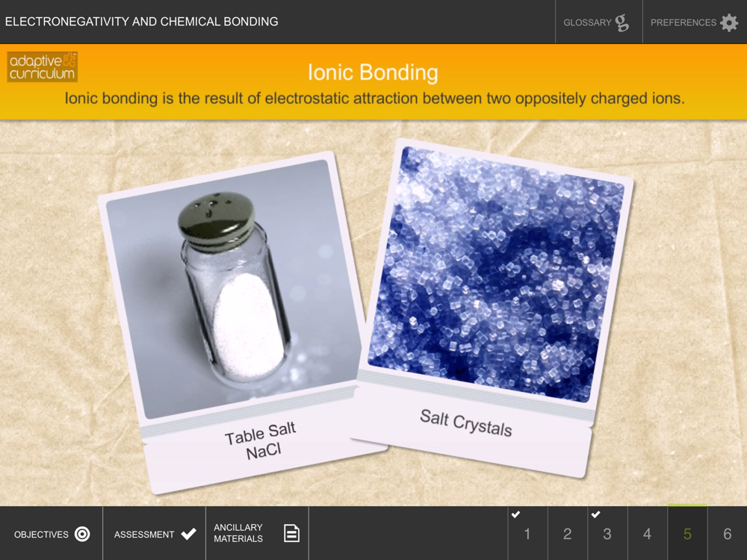Click the 'Electronegativity and Chemical Bonding' title
The height and width of the screenshot is (560, 747).
click(x=141, y=22)
